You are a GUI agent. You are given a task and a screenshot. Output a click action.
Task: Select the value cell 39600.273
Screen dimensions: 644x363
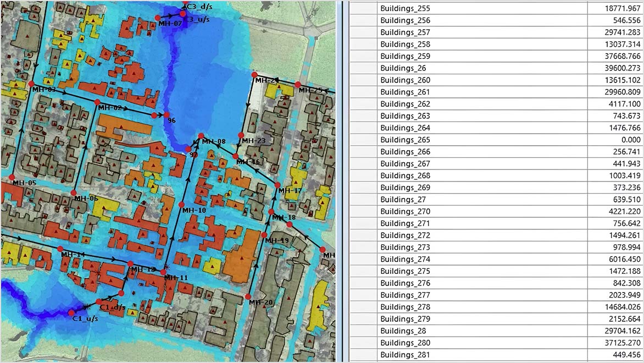[615, 68]
